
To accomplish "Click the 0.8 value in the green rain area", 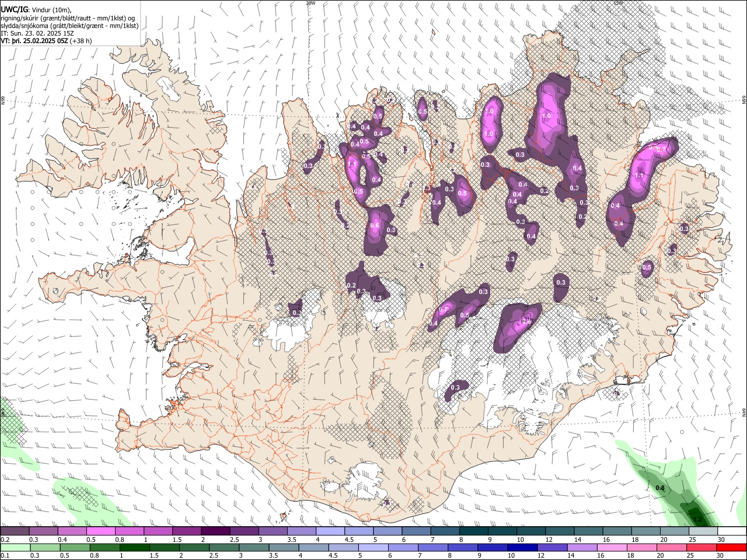I will coord(660,488).
